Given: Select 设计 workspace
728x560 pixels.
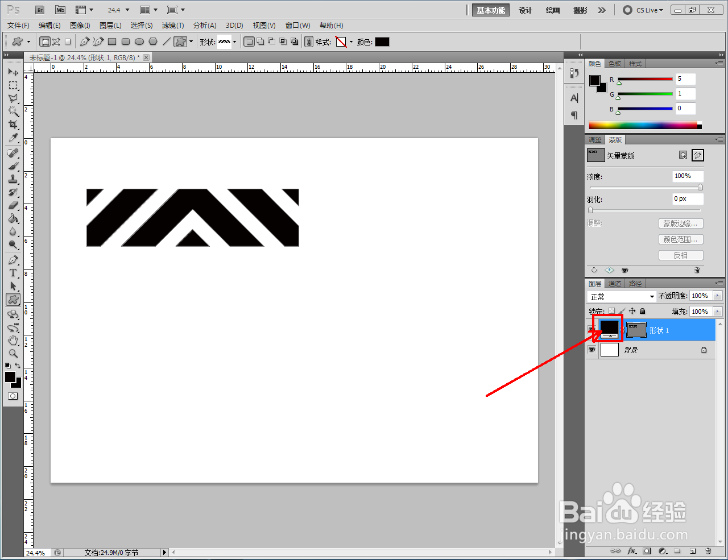Looking at the screenshot, I should 526,10.
